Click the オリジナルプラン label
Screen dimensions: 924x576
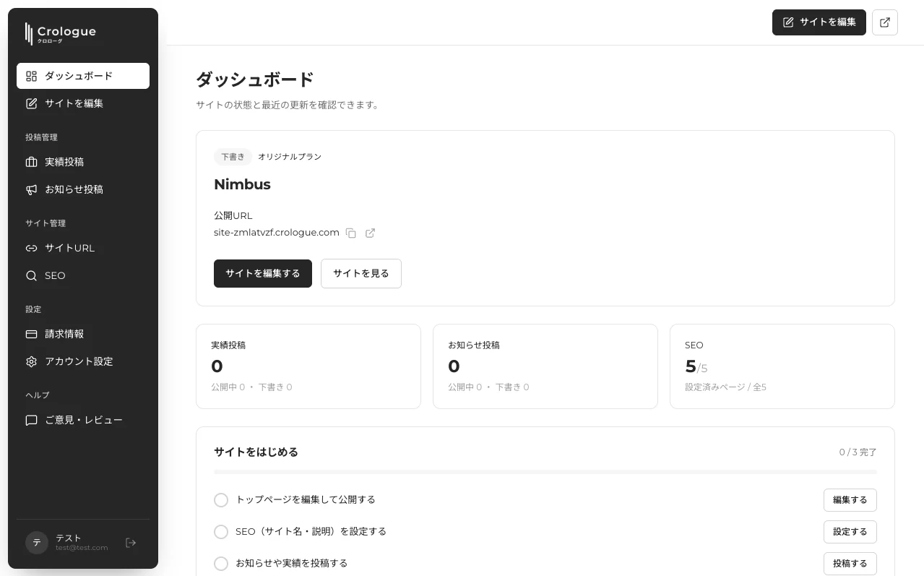click(x=290, y=157)
